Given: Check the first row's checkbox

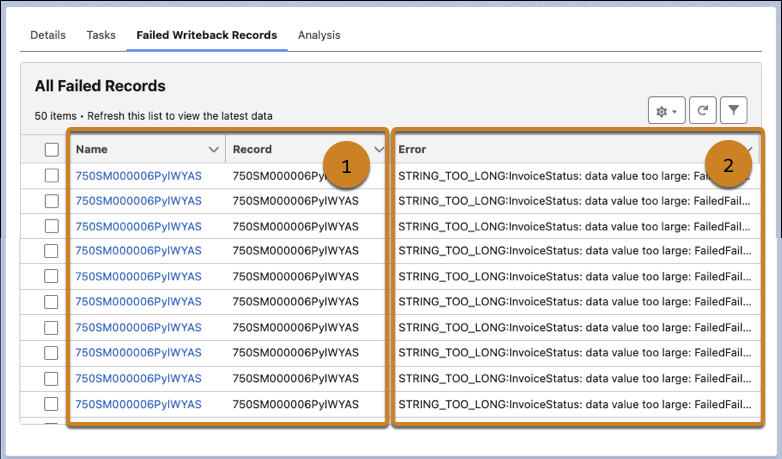Looking at the screenshot, I should click(51, 176).
